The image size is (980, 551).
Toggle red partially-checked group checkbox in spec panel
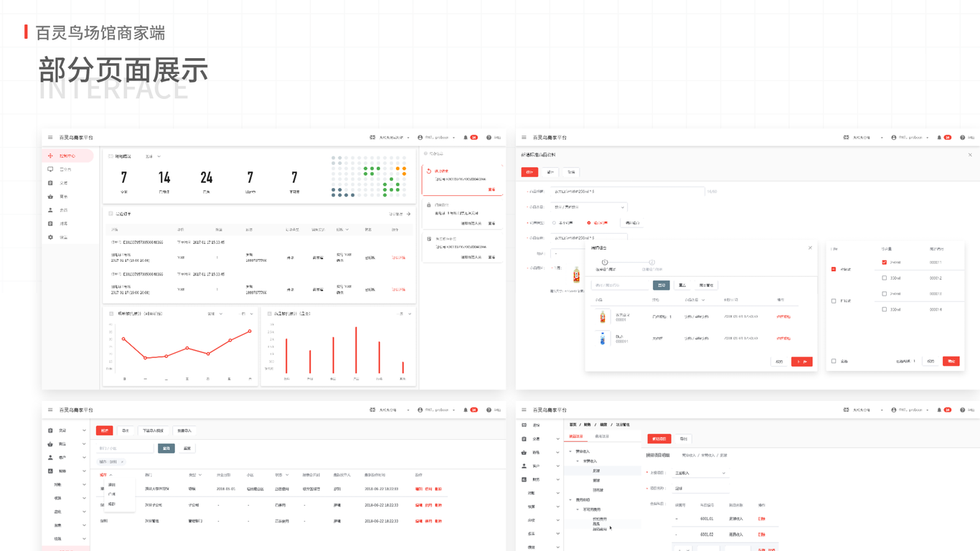coord(834,270)
